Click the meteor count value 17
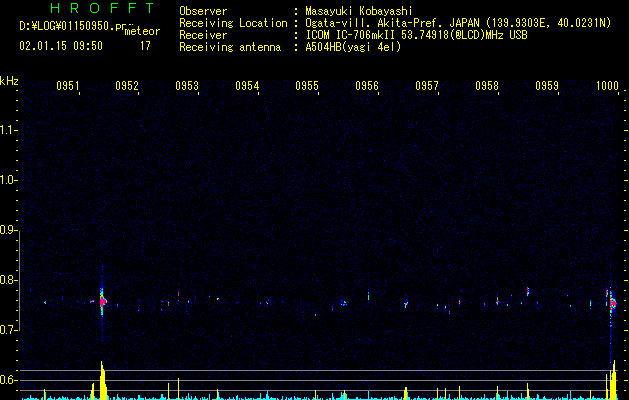The image size is (629, 400). pyautogui.click(x=145, y=46)
